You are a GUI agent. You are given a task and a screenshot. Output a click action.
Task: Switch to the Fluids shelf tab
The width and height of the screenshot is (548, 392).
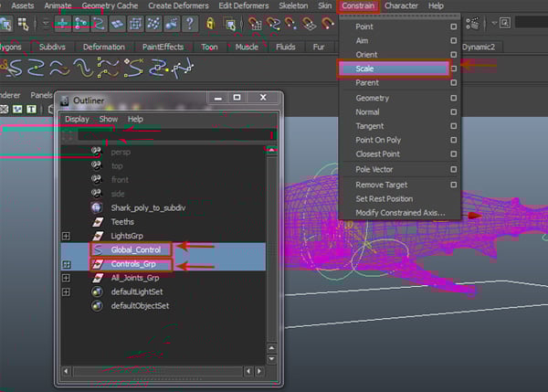(286, 48)
